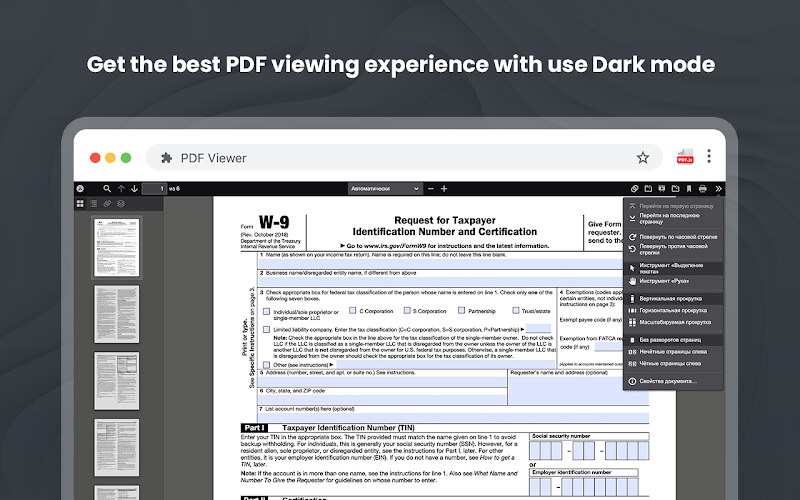Choose Чётные страницы слева
This screenshot has width=800, height=500.
pos(673,364)
